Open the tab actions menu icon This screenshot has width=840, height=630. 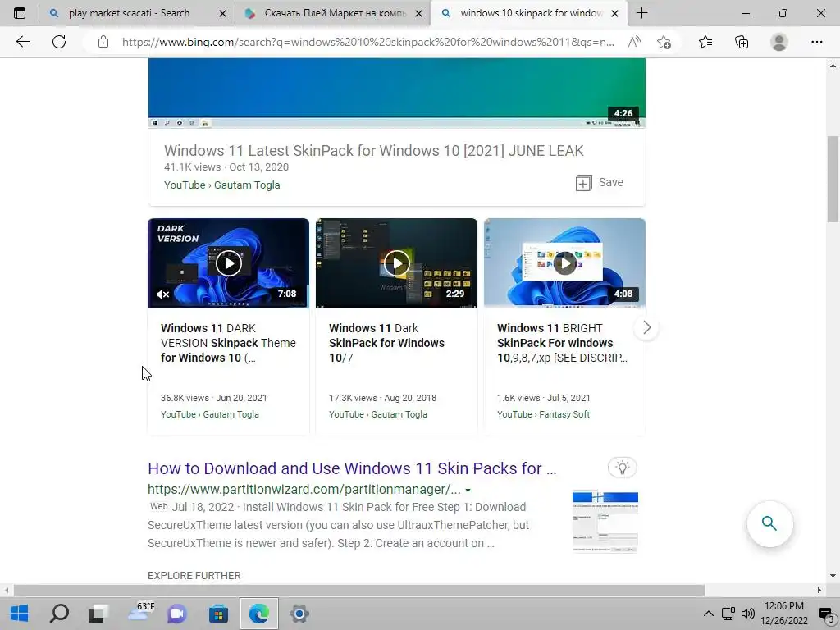(x=20, y=13)
